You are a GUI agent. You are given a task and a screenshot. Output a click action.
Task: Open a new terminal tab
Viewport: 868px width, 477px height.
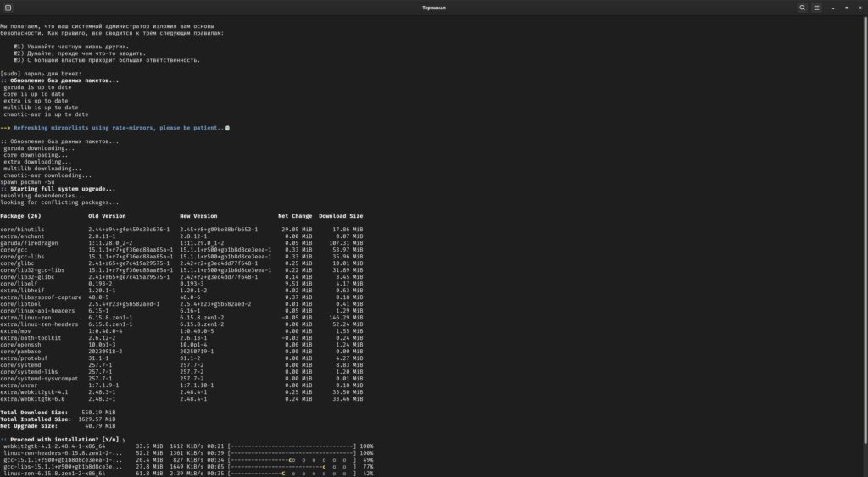pos(8,8)
